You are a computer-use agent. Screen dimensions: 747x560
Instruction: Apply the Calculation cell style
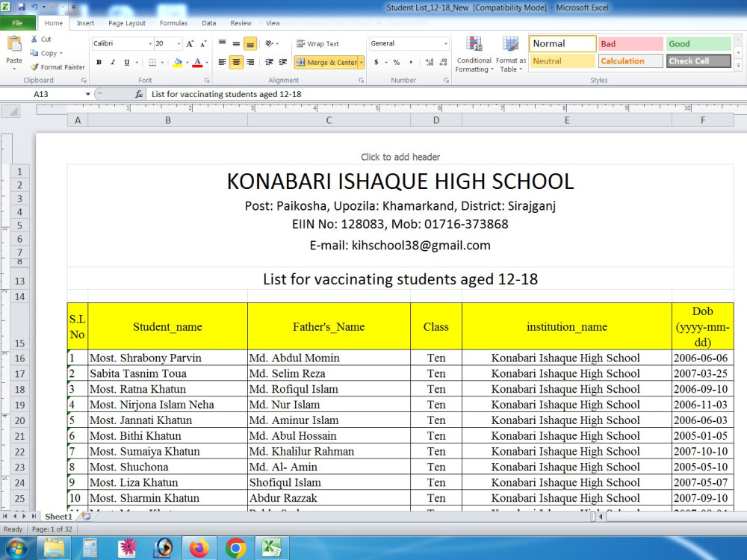tap(630, 61)
